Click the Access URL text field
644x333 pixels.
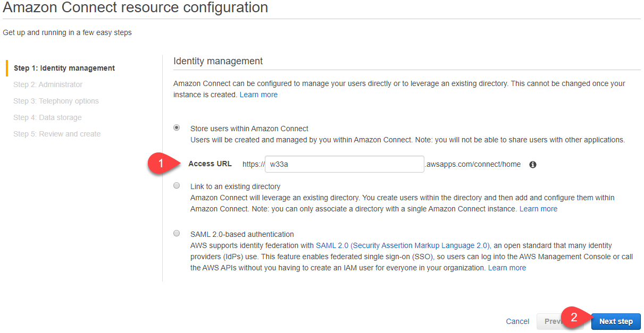(345, 164)
